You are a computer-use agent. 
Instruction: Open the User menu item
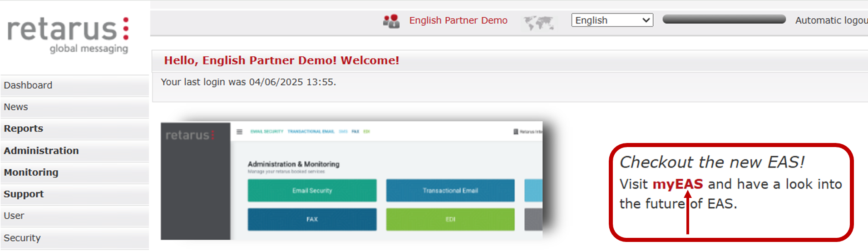75,216
